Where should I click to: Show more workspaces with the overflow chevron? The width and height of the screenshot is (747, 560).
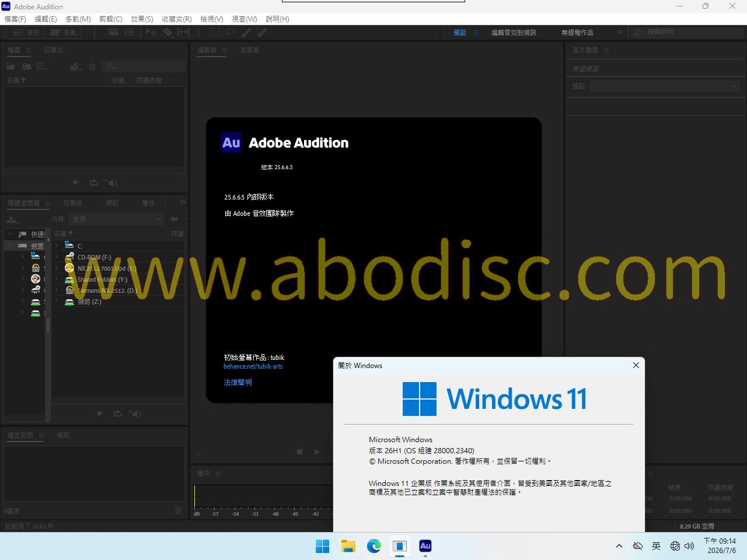(620, 33)
